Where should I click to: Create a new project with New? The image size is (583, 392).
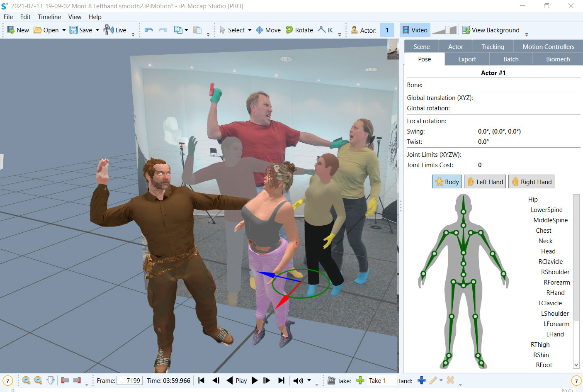coord(18,30)
